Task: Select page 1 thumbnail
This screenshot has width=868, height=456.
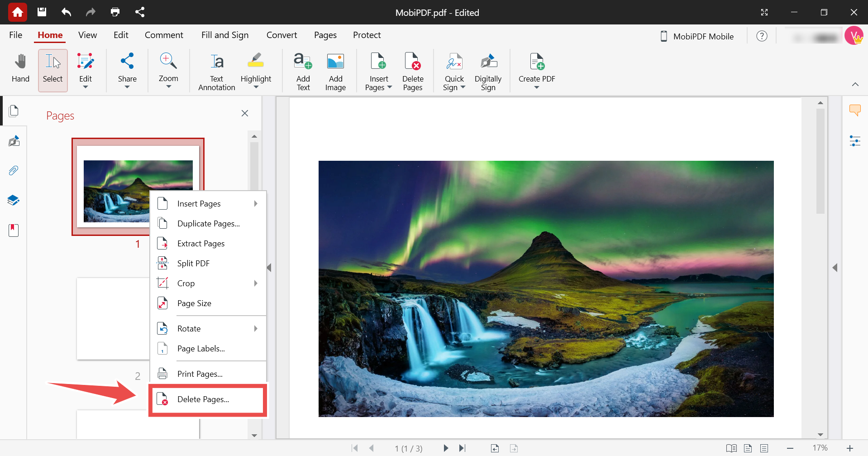Action: point(138,187)
